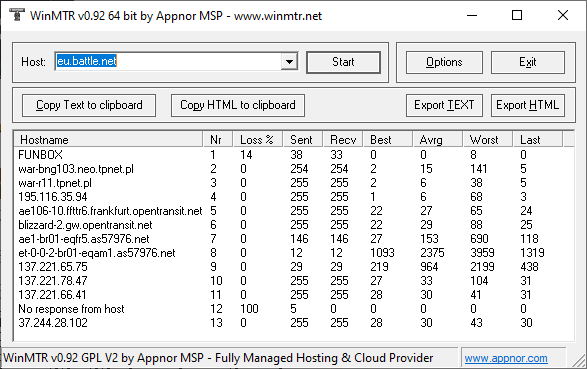Select the 137.221.65.75 row
This screenshot has height=369, width=587.
(x=294, y=267)
